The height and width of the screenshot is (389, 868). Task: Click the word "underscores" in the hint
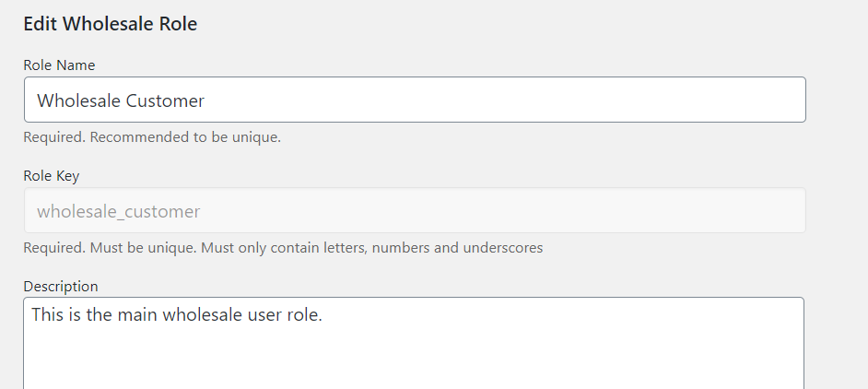[x=504, y=248]
